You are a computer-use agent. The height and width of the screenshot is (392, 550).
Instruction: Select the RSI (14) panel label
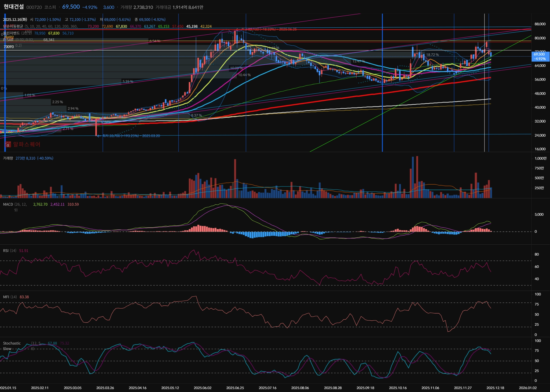[x=10, y=251]
